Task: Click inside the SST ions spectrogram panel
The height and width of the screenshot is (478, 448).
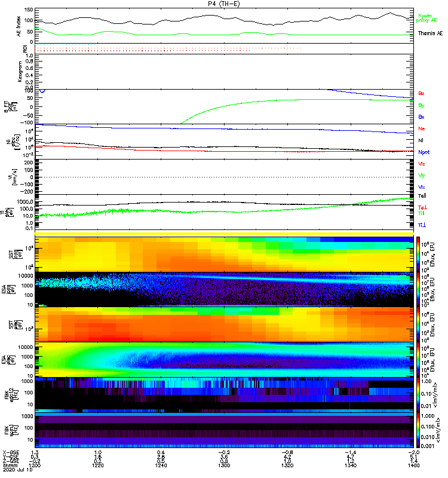Action: coord(225,255)
